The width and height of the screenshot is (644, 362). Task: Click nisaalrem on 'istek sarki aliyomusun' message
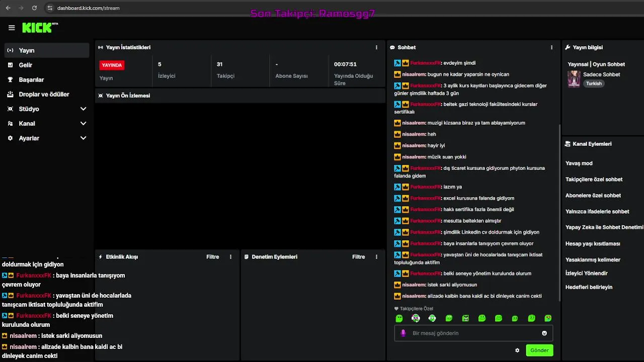coord(414,285)
